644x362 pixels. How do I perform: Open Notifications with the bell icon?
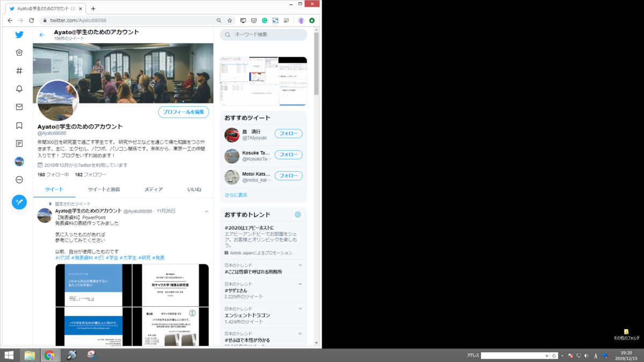[19, 87]
